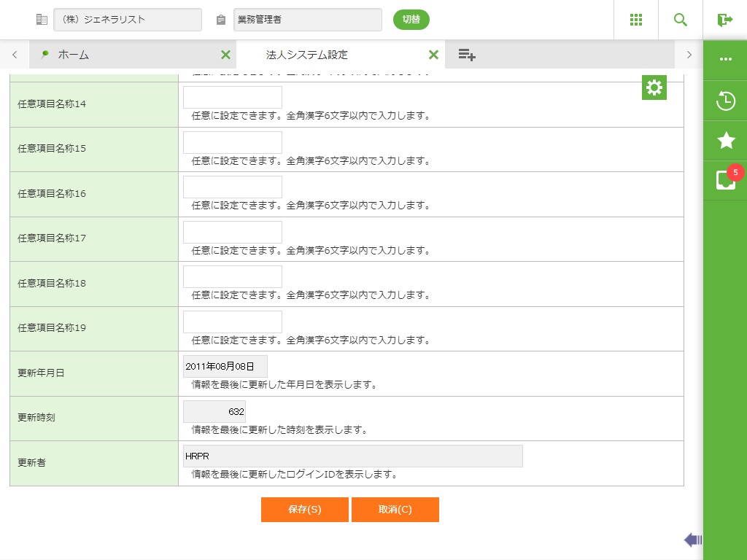
Task: Click the 任意項目名称14 input field
Action: (233, 97)
